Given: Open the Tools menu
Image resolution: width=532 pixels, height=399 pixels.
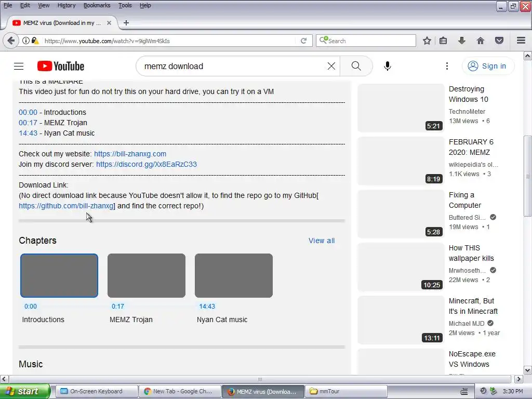Looking at the screenshot, I should 125,5.
